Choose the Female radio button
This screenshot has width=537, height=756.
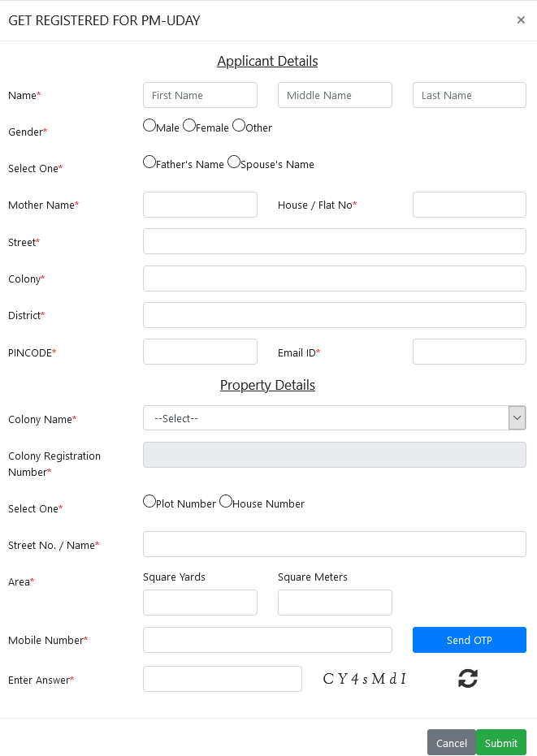[x=189, y=126]
